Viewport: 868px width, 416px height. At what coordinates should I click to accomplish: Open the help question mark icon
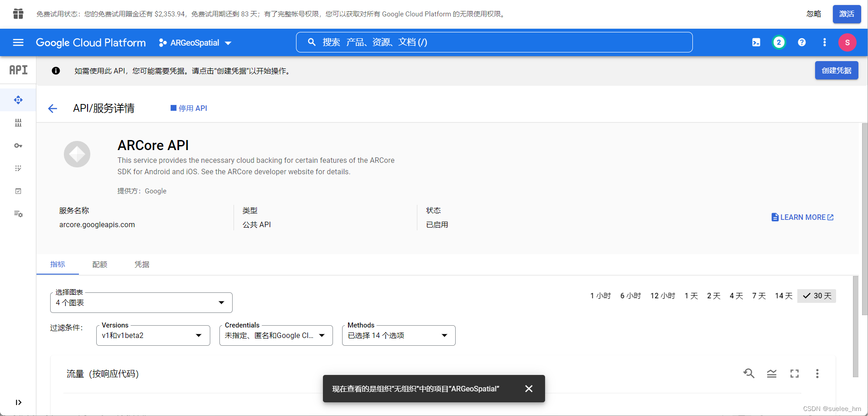[802, 42]
